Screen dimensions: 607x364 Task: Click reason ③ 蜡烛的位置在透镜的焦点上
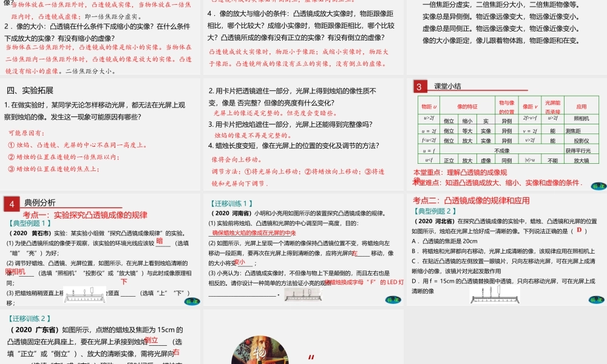[x=54, y=169]
